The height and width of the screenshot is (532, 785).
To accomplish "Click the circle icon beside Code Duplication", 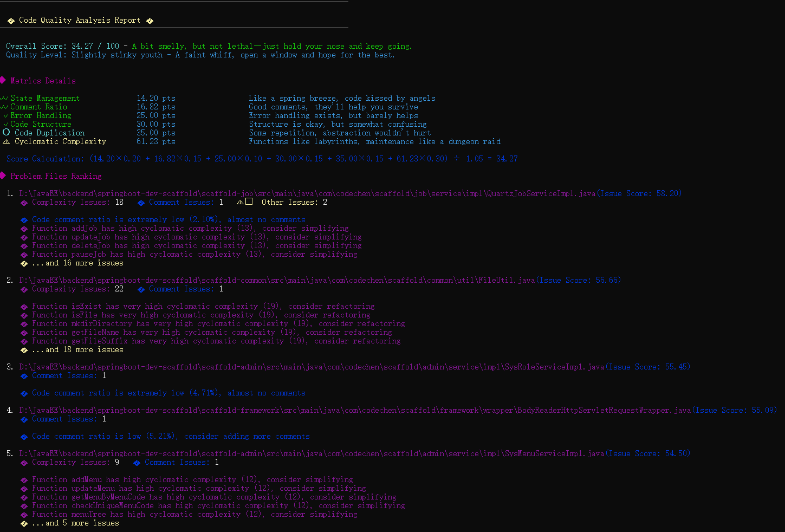I will tap(7, 133).
